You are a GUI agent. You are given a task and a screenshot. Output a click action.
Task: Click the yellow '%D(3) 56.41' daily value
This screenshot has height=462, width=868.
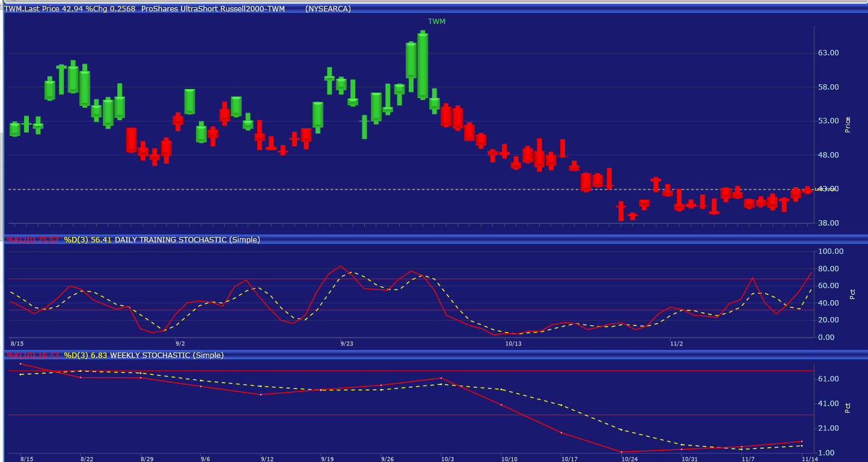click(88, 239)
